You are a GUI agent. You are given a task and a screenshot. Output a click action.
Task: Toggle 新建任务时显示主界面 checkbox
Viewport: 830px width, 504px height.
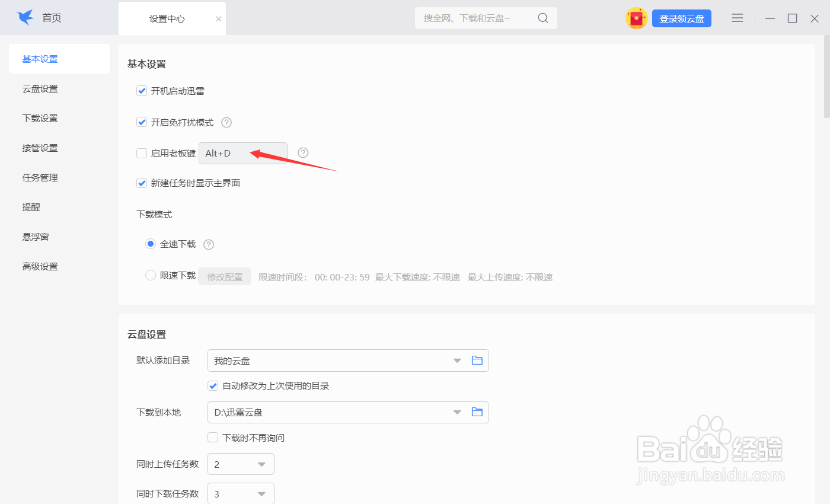[142, 183]
